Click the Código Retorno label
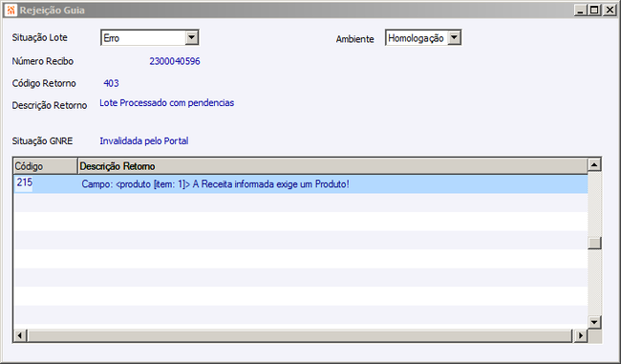This screenshot has height=364, width=621. [44, 83]
